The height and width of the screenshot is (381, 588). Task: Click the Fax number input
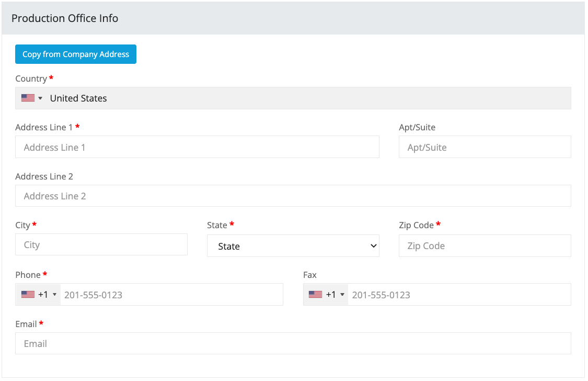pyautogui.click(x=459, y=295)
